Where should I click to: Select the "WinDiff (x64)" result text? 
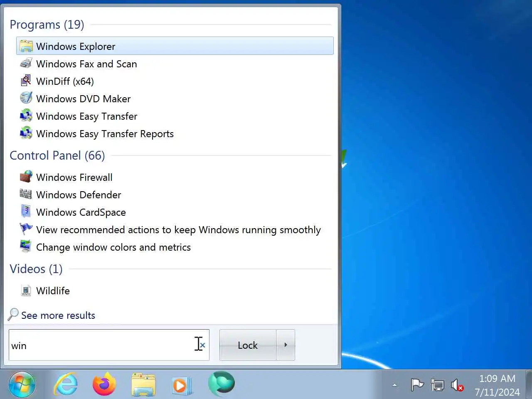tap(65, 81)
